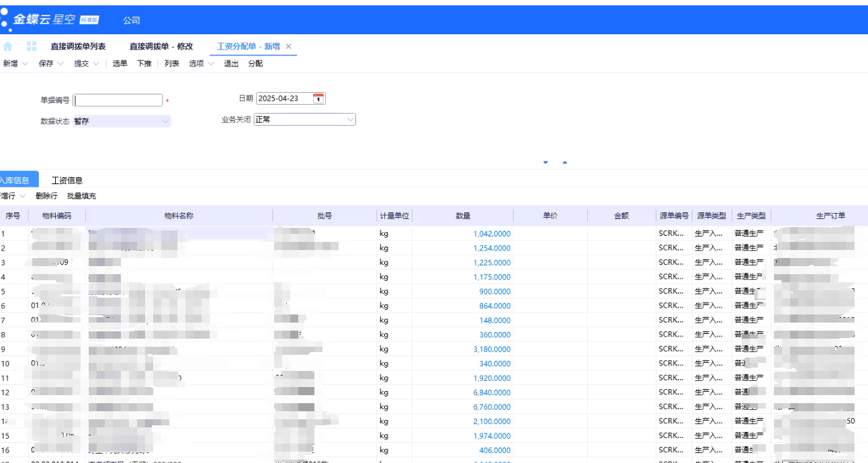This screenshot has width=868, height=463.
Task: Focus the 单据编号 input field
Action: [x=118, y=100]
